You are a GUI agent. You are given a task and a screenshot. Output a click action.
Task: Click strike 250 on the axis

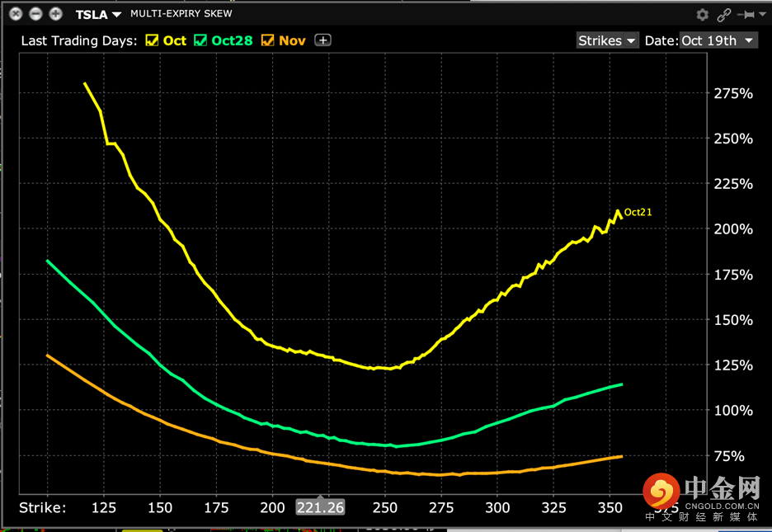pos(384,507)
